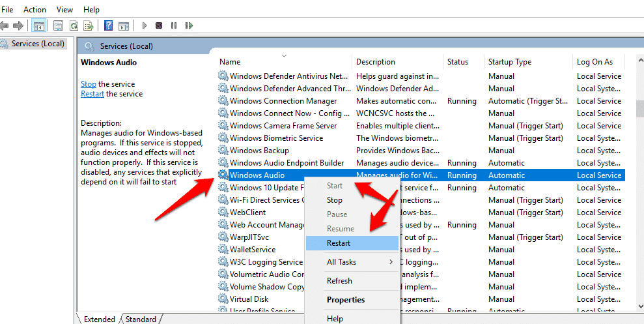Click gear icon of Virtual Disk service
Screen dimensions: 644x324
223,299
